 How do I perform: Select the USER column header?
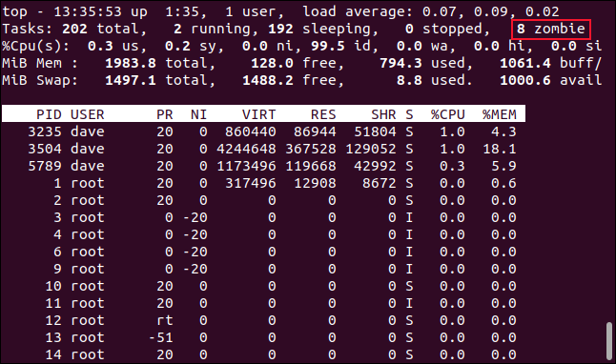coord(87,114)
